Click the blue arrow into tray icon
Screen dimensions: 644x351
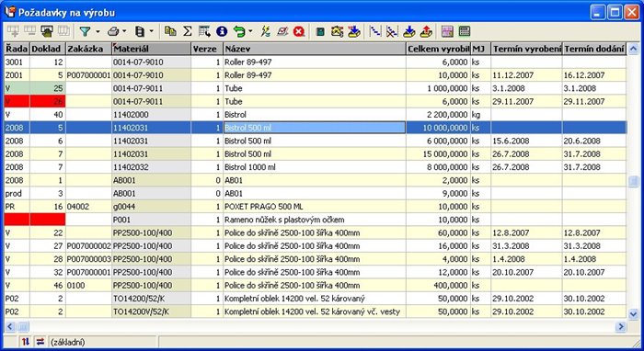pos(353,31)
